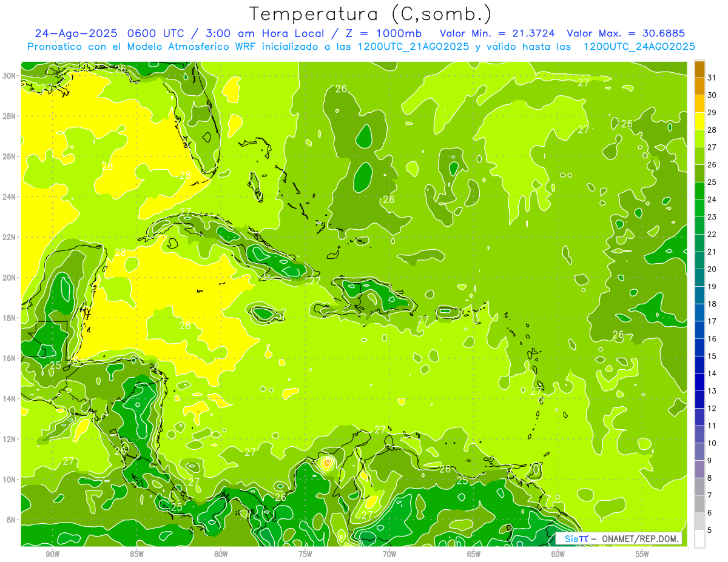This screenshot has height=562, width=728.
Task: Click the "90W" longitude axis label
Action: click(x=52, y=554)
